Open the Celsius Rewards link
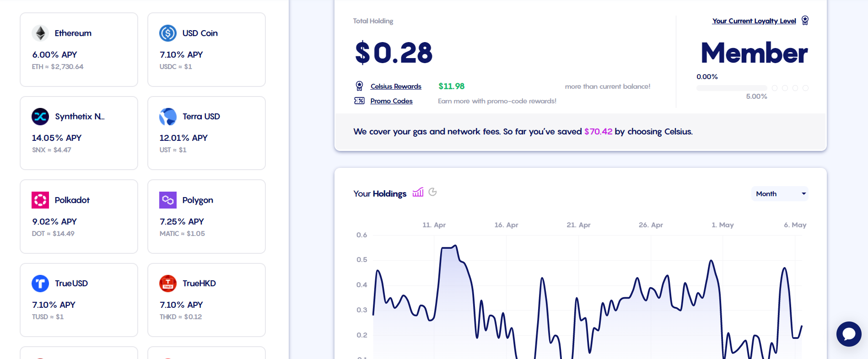This screenshot has width=868, height=359. point(396,86)
